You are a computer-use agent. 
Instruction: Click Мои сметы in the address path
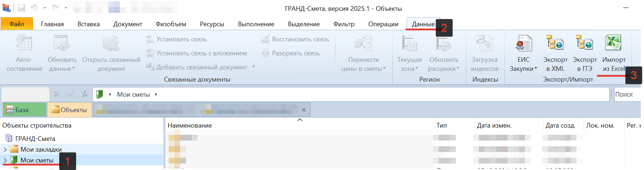[134, 94]
